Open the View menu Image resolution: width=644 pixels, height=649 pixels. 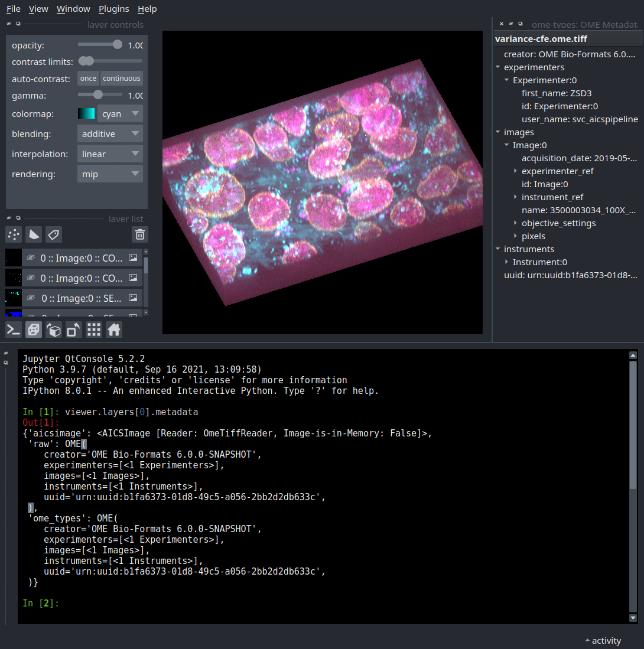pos(38,8)
